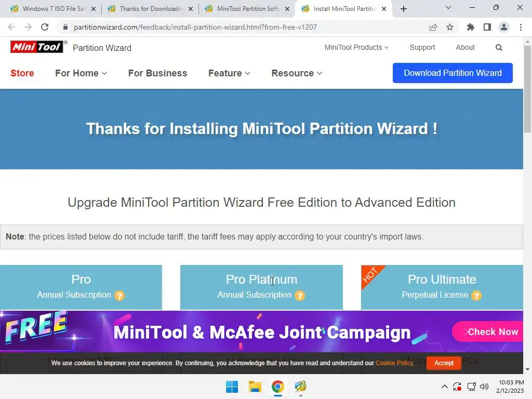532x399 pixels.
Task: Click the Pro Ultimate help question icon
Action: 476,296
